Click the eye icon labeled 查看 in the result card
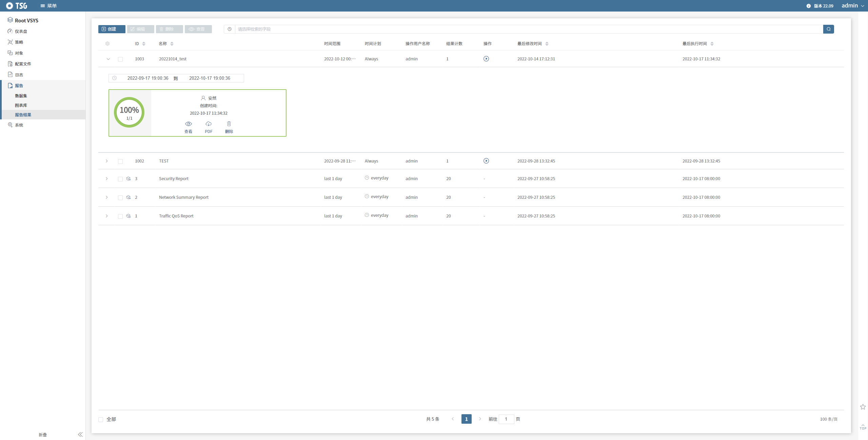This screenshot has width=868, height=440. point(188,124)
